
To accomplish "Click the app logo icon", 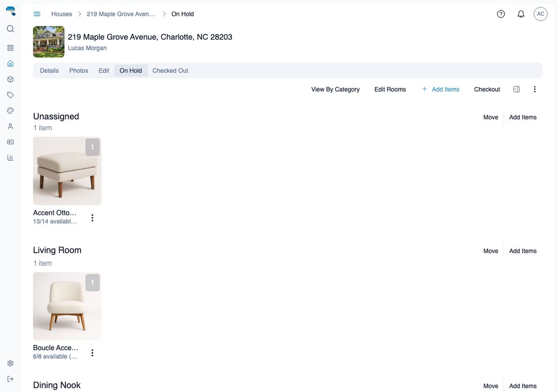I will pyautogui.click(x=10, y=11).
